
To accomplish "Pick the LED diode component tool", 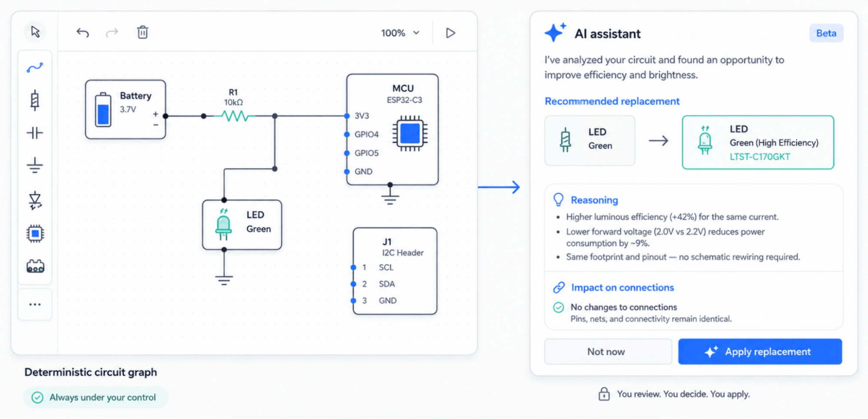I will click(x=35, y=200).
